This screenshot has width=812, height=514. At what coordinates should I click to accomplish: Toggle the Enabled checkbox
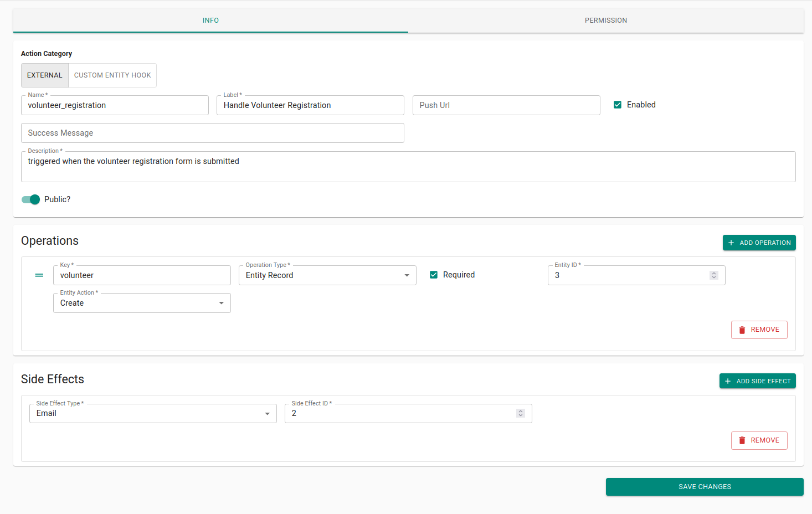(x=618, y=105)
